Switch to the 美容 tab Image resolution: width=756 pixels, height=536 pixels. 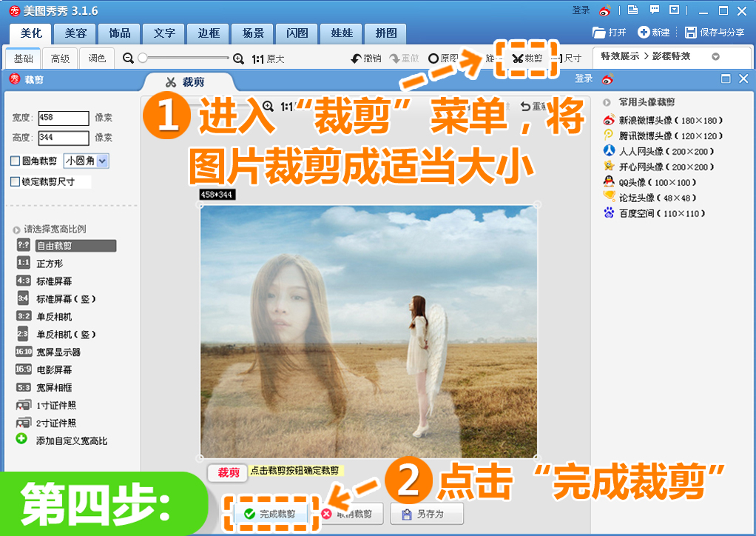(75, 33)
